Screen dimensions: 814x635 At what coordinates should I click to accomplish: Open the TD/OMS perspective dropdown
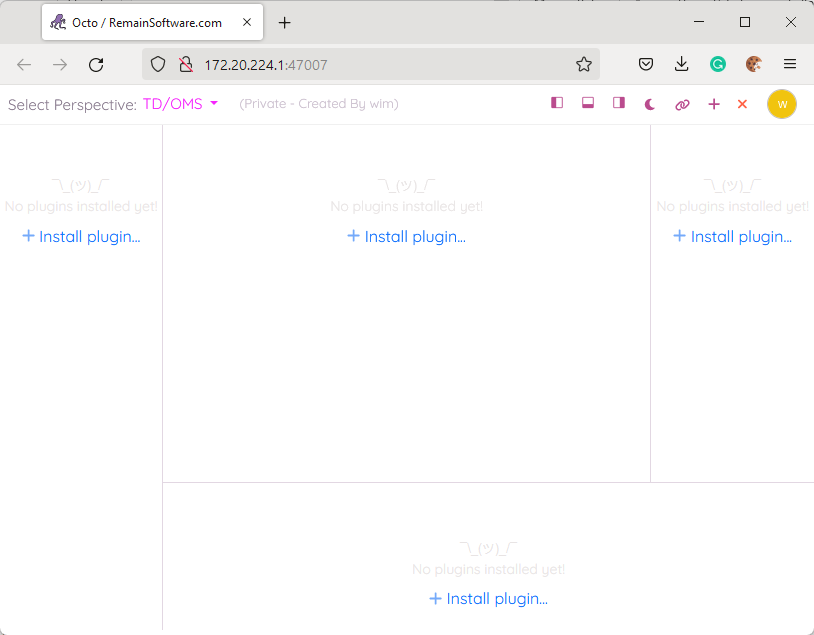180,104
